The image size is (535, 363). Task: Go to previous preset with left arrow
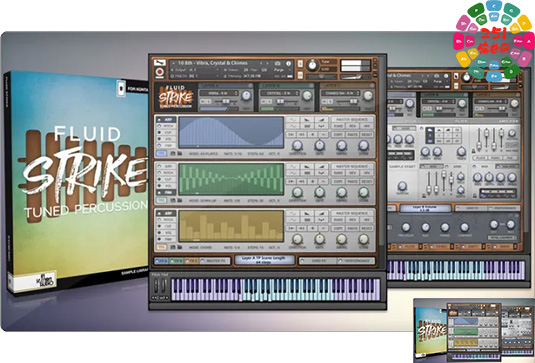262,63
